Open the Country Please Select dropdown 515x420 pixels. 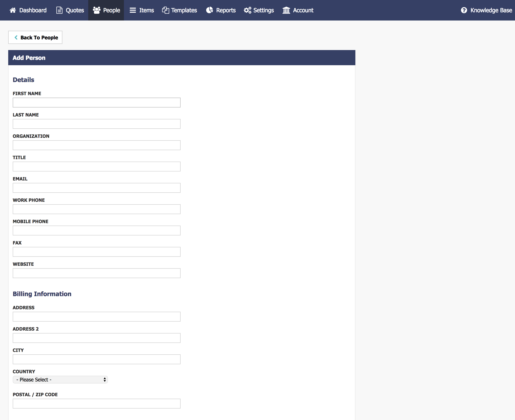coord(60,380)
